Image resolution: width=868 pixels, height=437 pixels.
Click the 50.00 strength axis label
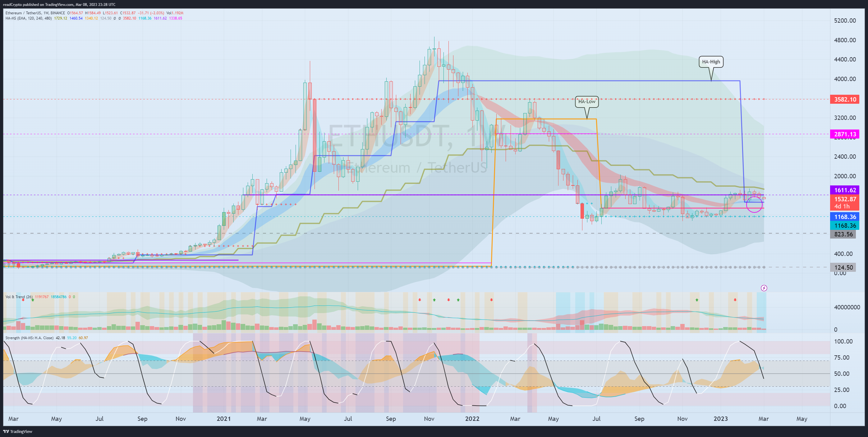coord(841,374)
